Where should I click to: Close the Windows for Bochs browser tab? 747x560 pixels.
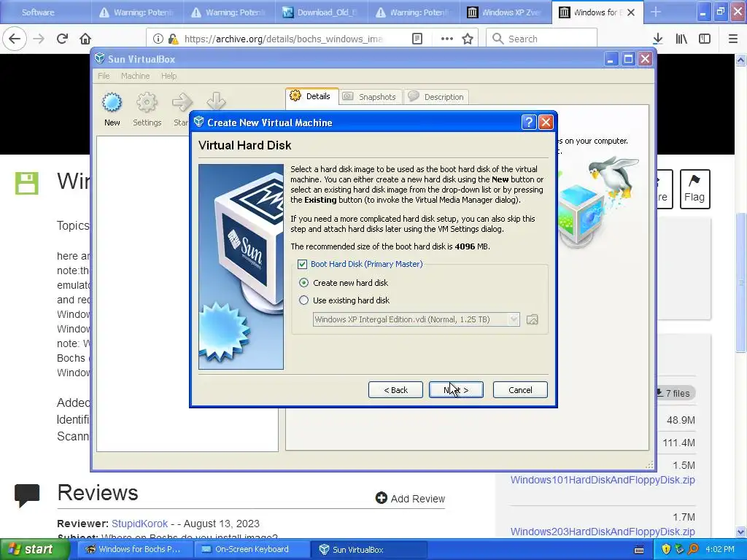tap(631, 12)
